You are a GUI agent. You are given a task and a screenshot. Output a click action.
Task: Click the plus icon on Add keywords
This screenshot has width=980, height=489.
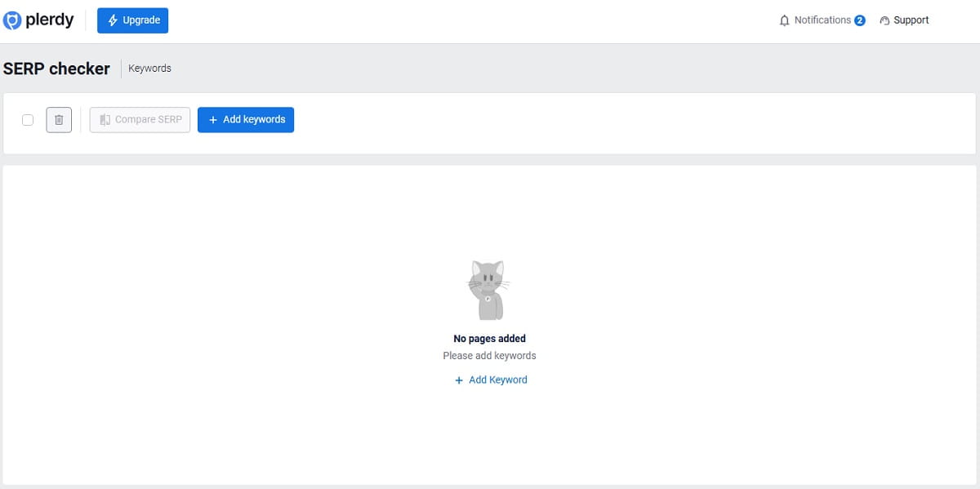click(212, 119)
